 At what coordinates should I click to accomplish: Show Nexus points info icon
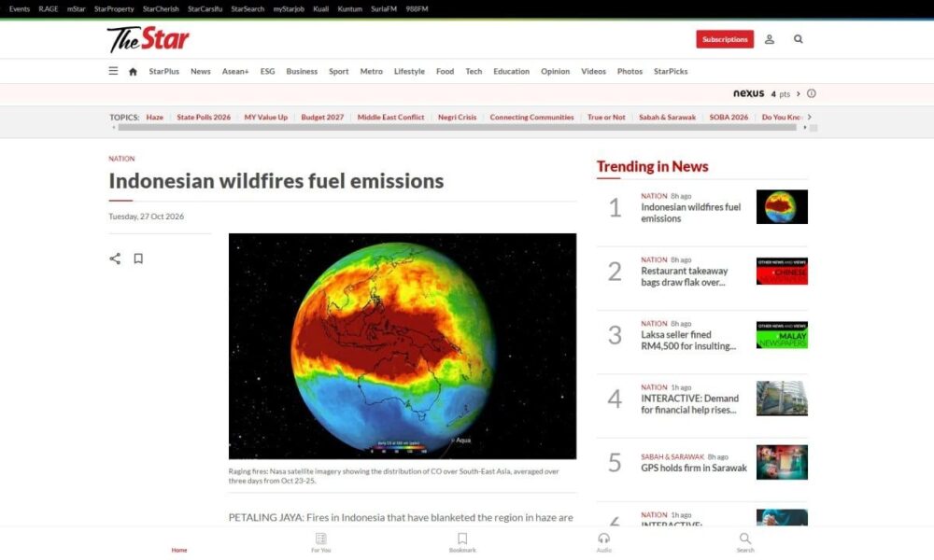812,93
